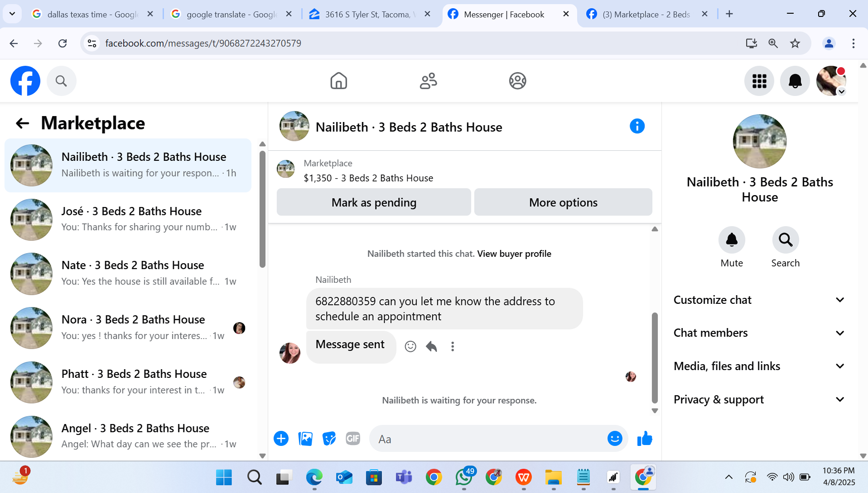Open Microsoft Teams from the taskbar

click(404, 477)
